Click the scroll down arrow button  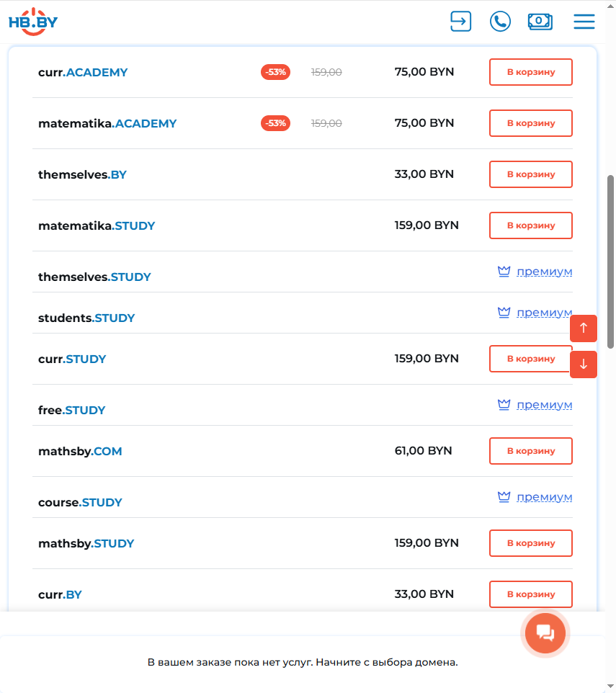click(584, 365)
